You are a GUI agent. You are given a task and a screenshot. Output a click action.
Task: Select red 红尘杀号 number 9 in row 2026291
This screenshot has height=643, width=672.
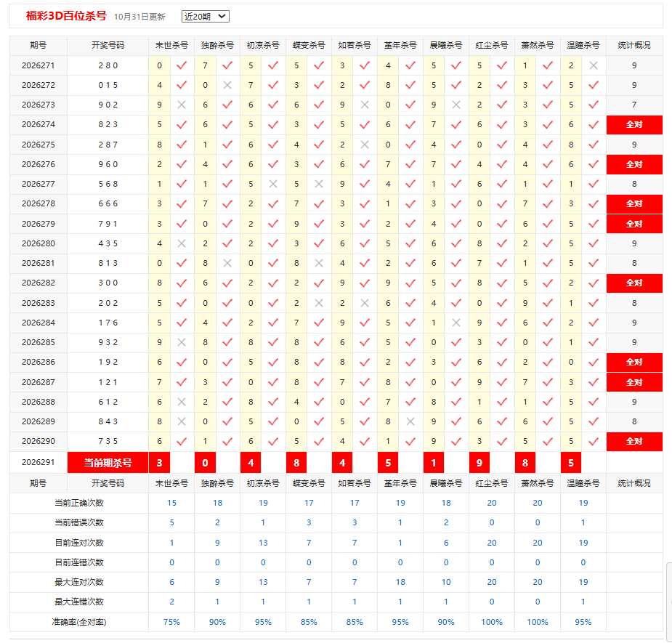pos(479,463)
